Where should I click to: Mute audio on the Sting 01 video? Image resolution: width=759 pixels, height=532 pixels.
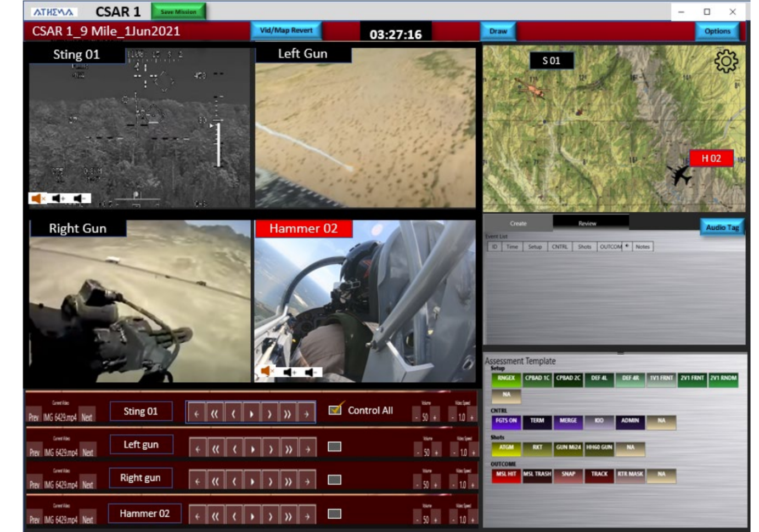click(x=37, y=199)
